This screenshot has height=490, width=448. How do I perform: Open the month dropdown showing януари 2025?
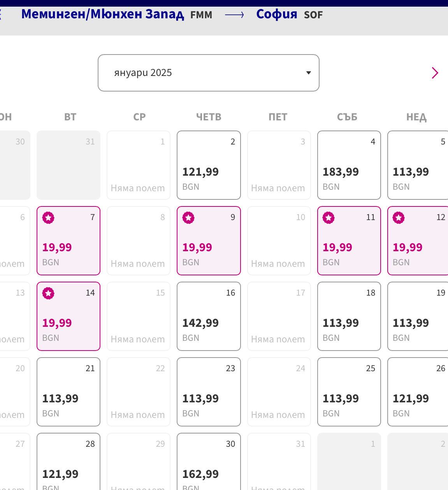click(x=208, y=73)
